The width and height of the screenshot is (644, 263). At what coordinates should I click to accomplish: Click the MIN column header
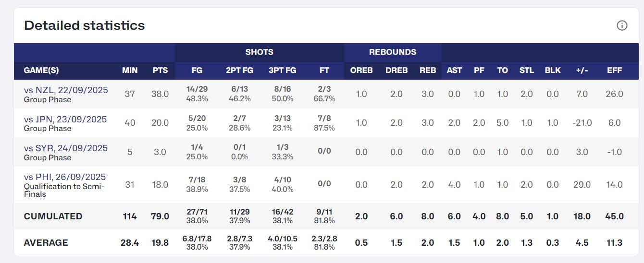[x=130, y=70]
